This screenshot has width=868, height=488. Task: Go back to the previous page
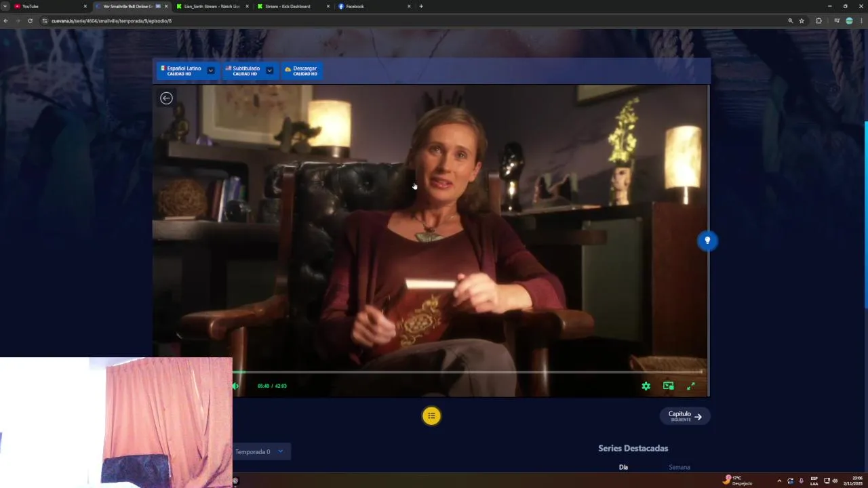(5, 21)
